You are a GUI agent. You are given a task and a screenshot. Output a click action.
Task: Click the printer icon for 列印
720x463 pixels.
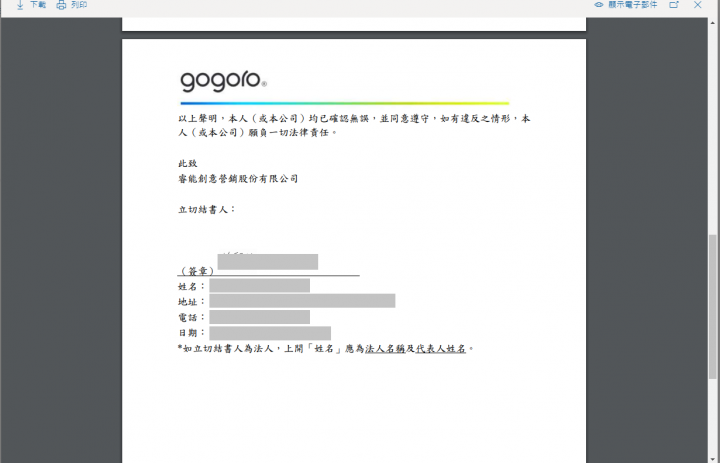[61, 5]
